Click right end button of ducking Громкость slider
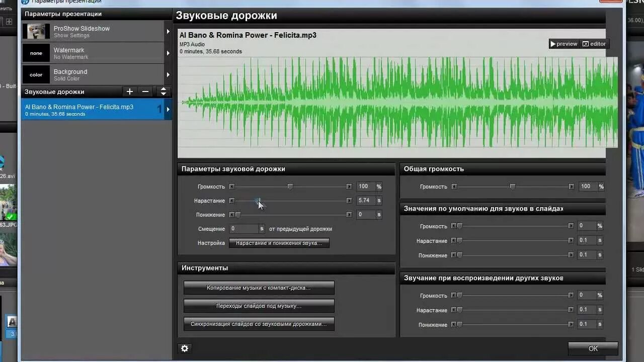The width and height of the screenshot is (644, 362). tap(571, 296)
